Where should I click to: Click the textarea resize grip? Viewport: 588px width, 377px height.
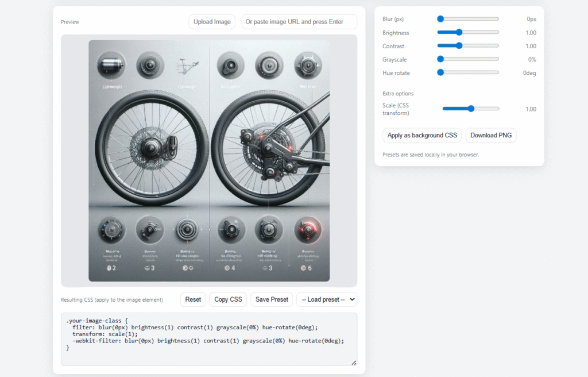354,363
